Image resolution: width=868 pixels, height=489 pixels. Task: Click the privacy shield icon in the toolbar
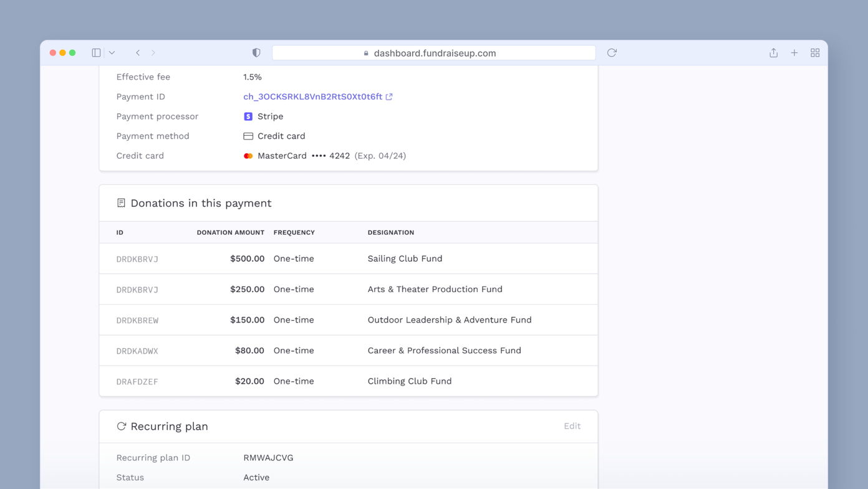coord(256,52)
